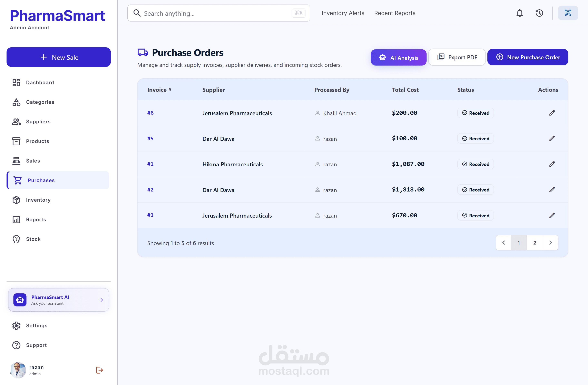This screenshot has width=588, height=385.
Task: Click the logout icon beside razan
Action: (100, 370)
